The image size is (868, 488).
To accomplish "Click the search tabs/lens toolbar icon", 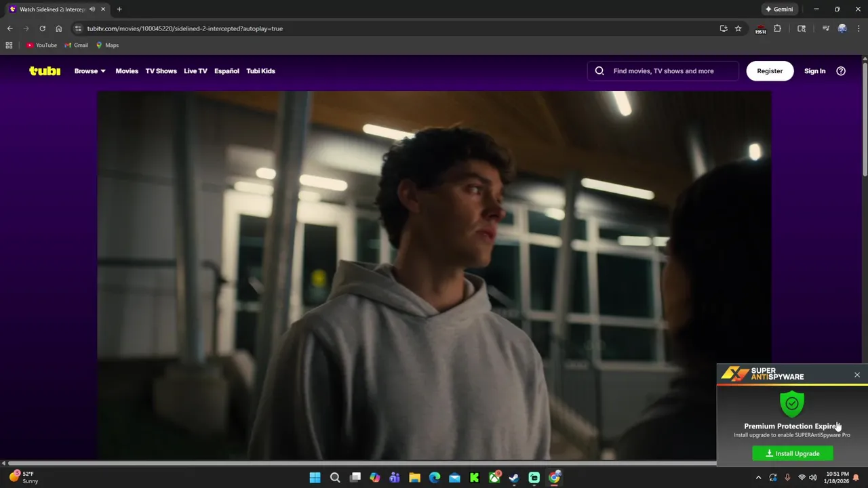I will point(802,28).
